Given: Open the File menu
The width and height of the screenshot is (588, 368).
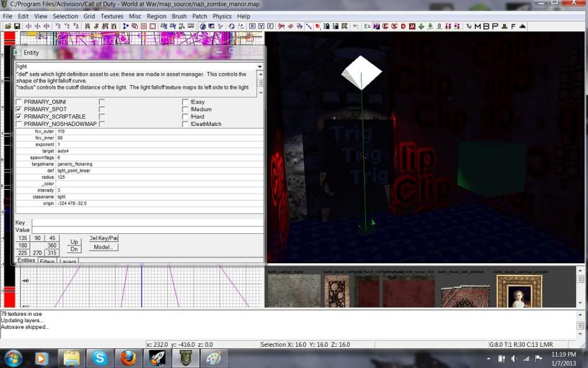Looking at the screenshot, I should coord(7,16).
